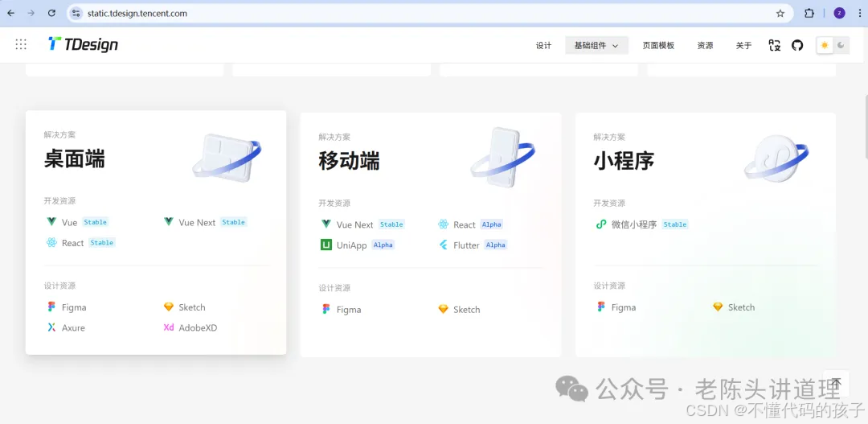Go forward in browser history
The width and height of the screenshot is (868, 424).
pyautogui.click(x=31, y=14)
